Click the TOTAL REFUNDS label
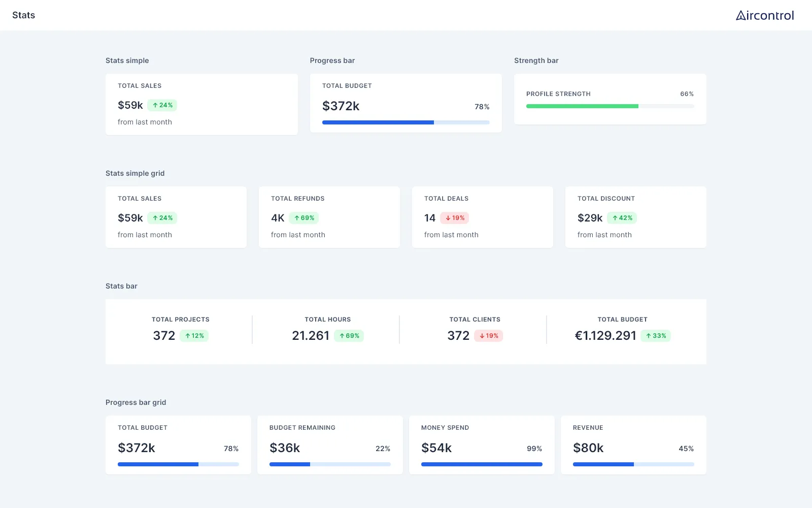Image resolution: width=812 pixels, height=508 pixels. (x=298, y=199)
